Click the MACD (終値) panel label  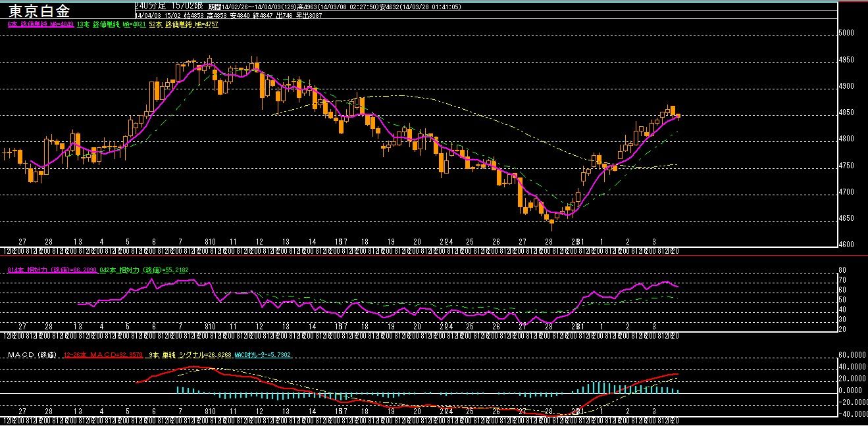(x=33, y=355)
